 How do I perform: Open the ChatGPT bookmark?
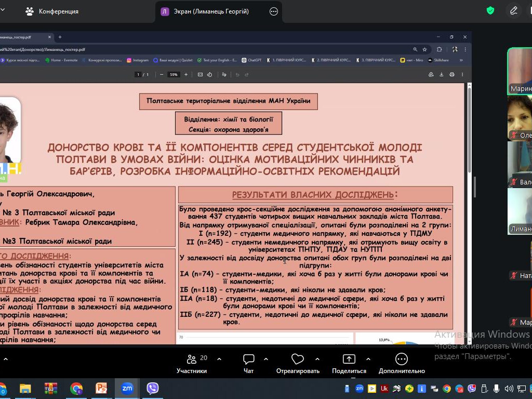(251, 60)
